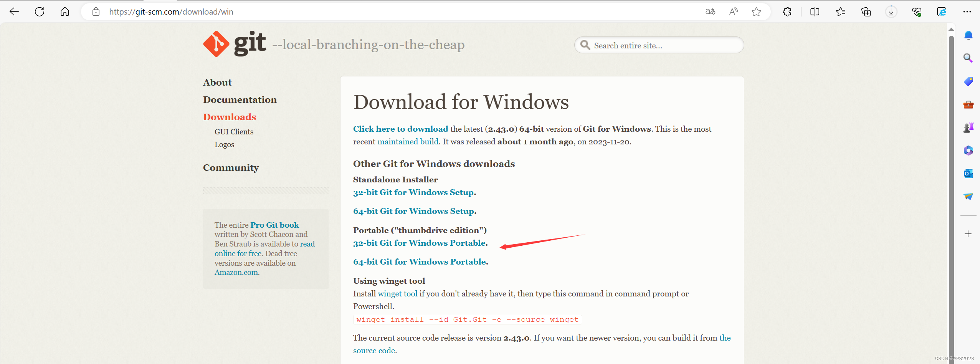Download 32-bit Git for Windows Portable
The width and height of the screenshot is (980, 364).
pyautogui.click(x=420, y=243)
